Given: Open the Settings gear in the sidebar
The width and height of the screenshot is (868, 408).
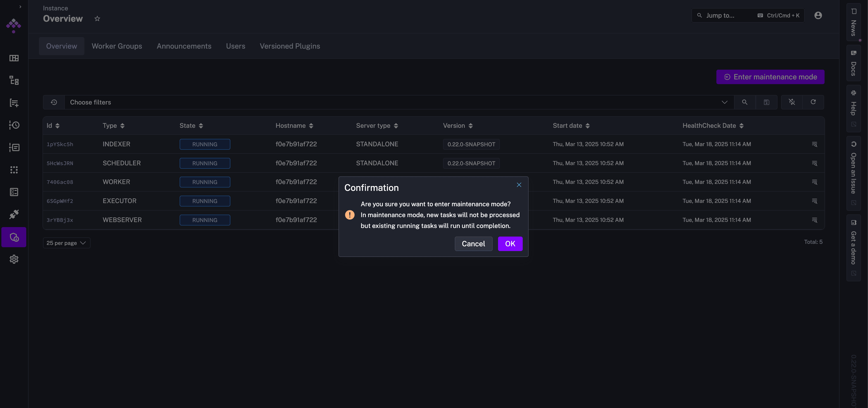Looking at the screenshot, I should click(x=14, y=259).
